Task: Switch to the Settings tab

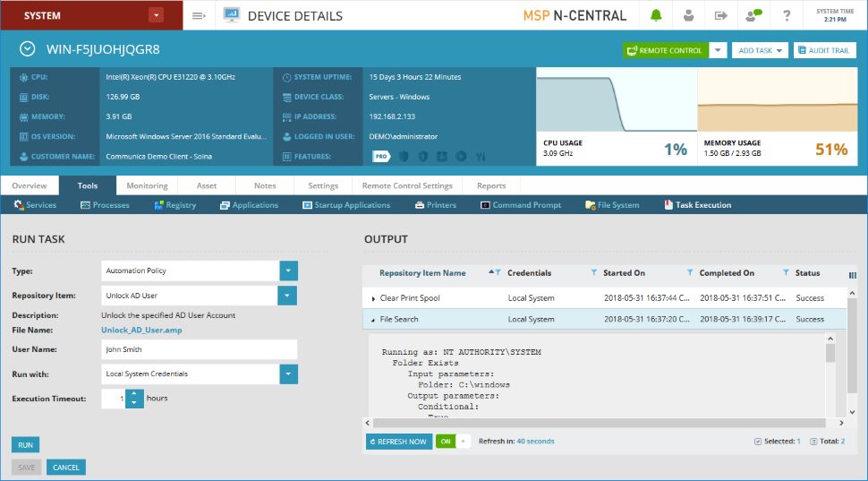Action: point(323,185)
